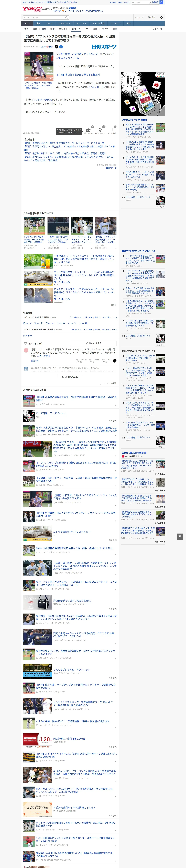Image resolution: width=186 pixels, height=868 pixels.
Task: Expand the comment via もっと見る link
Action: tap(45, 356)
